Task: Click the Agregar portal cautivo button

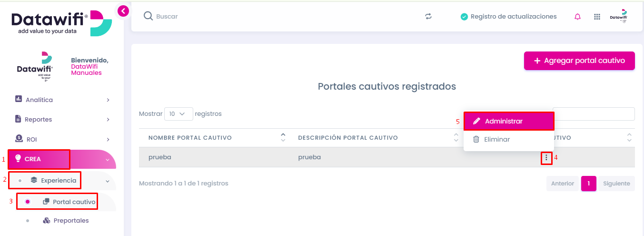Action: (x=579, y=61)
